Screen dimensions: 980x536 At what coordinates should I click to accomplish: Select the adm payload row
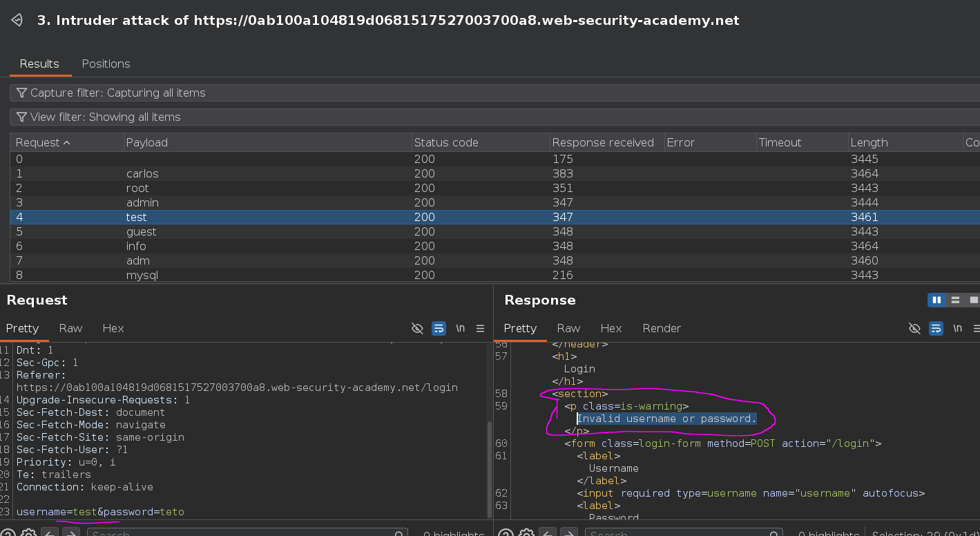(x=494, y=260)
